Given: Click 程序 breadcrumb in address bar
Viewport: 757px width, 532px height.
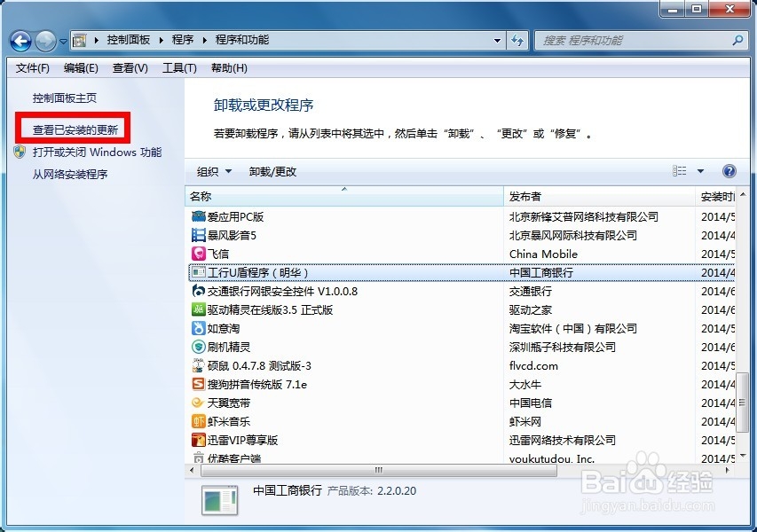Looking at the screenshot, I should (183, 40).
